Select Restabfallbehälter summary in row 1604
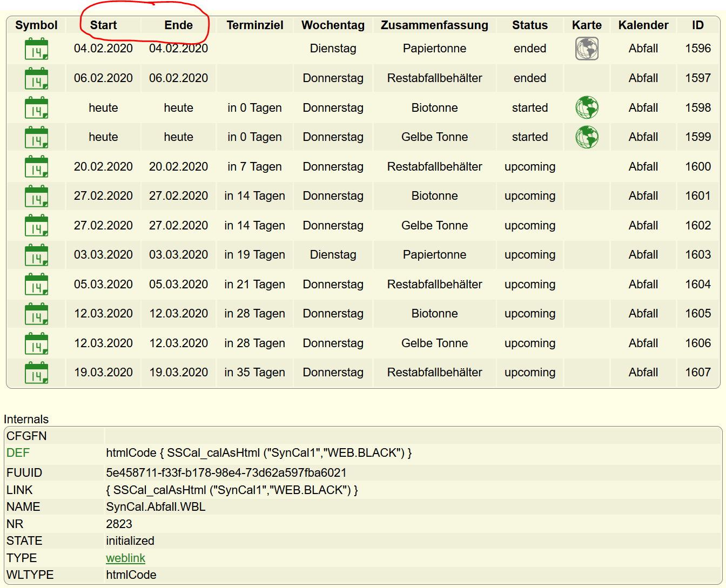726x588 pixels. click(x=434, y=284)
